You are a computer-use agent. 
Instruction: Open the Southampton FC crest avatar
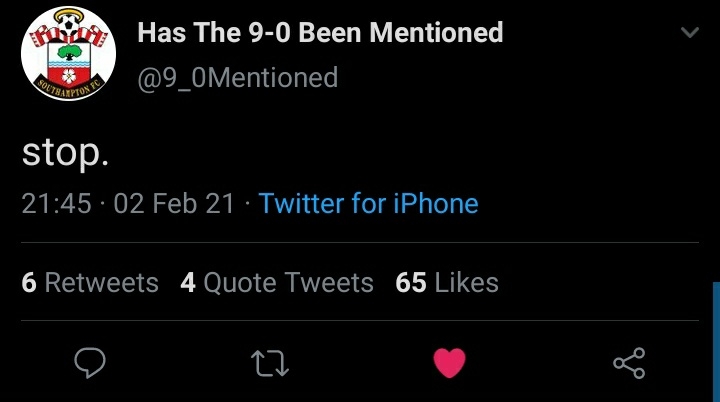[x=68, y=53]
